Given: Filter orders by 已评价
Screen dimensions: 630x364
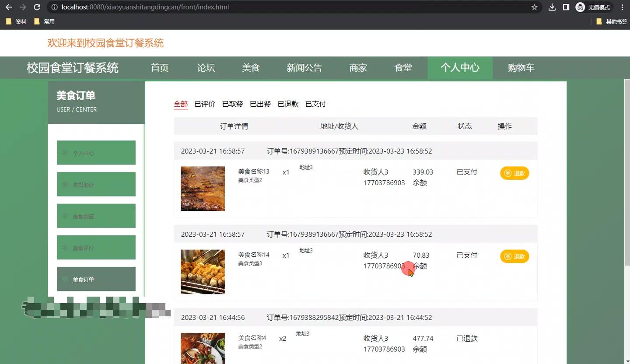Looking at the screenshot, I should (x=205, y=104).
